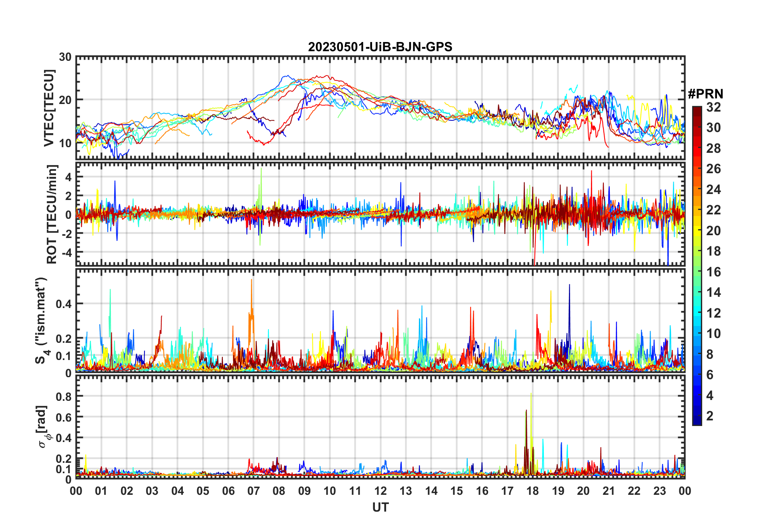Click x-axis hour label 09
The image size is (761, 532).
tap(304, 491)
